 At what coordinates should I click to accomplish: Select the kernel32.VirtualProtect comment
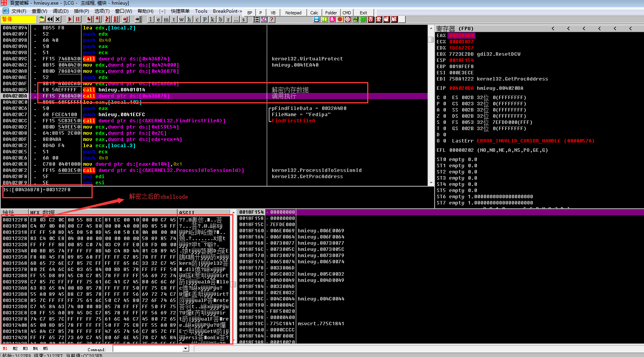(307, 59)
